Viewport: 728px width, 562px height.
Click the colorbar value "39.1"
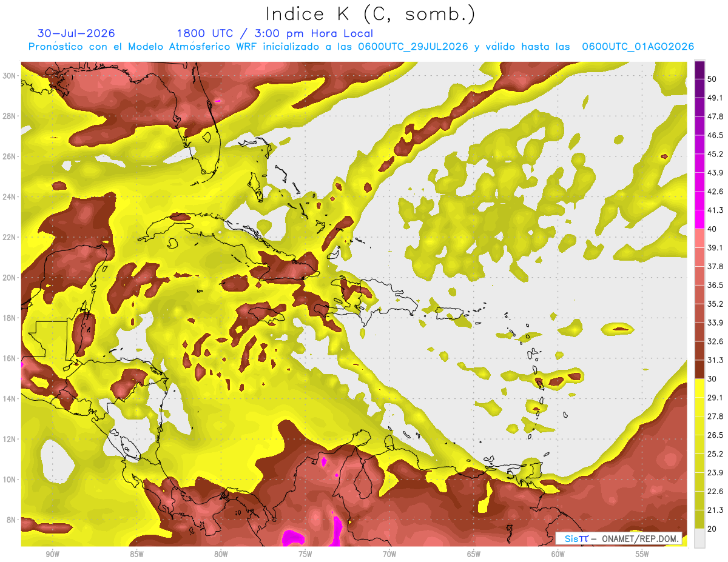pos(715,247)
